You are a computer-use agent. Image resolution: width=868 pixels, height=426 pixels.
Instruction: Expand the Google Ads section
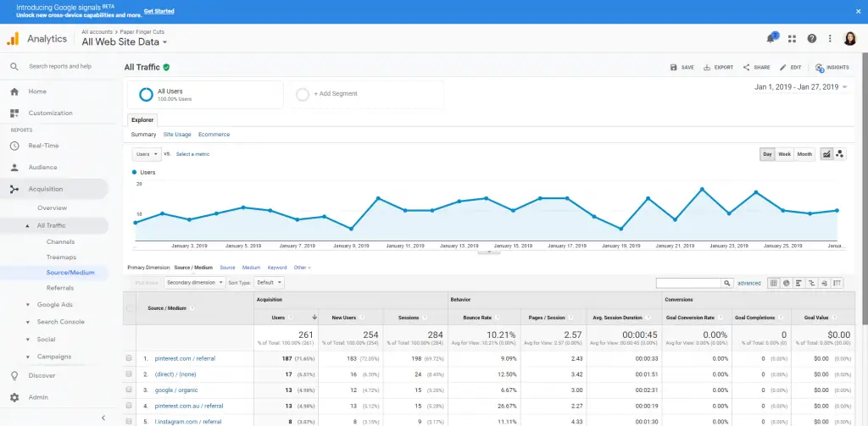coord(28,305)
